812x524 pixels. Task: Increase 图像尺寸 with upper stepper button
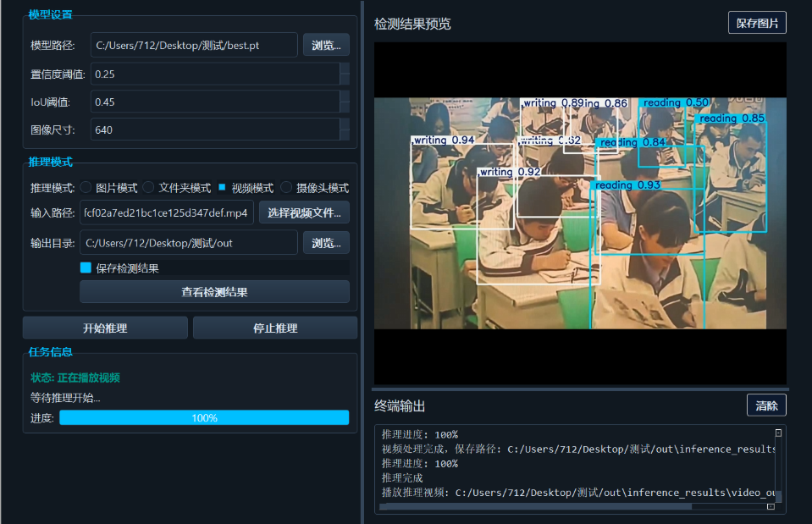coord(345,124)
